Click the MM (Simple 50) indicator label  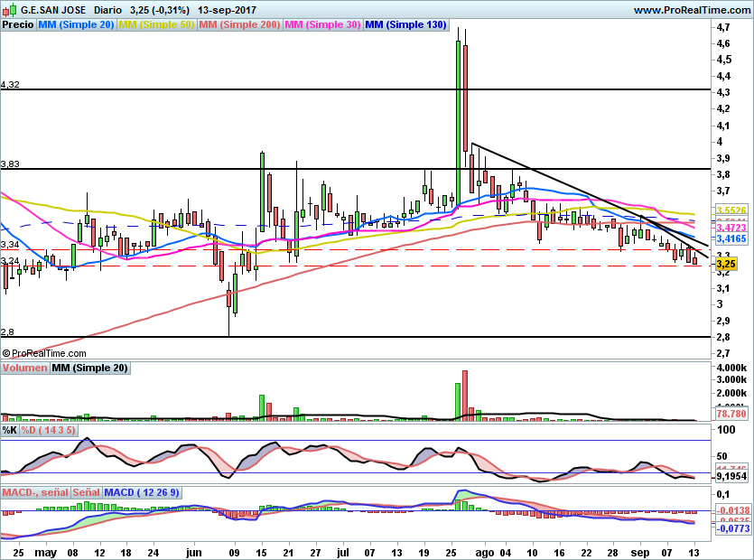pyautogui.click(x=156, y=25)
